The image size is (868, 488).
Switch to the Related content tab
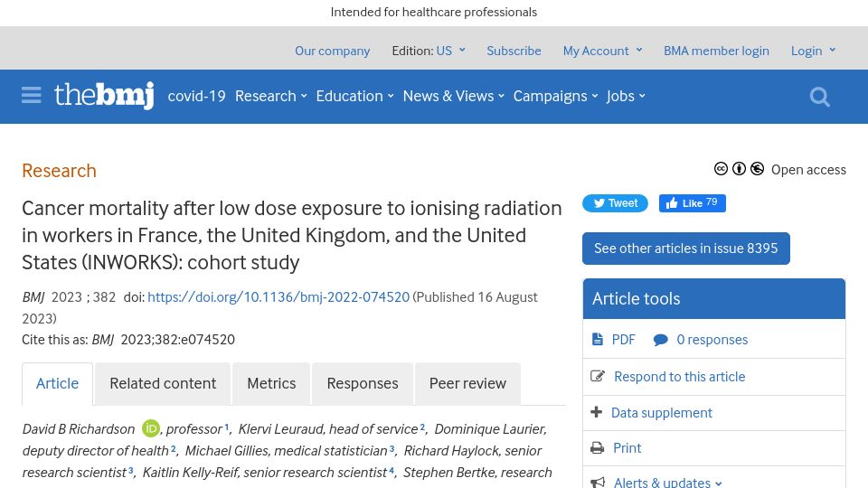[x=163, y=383]
